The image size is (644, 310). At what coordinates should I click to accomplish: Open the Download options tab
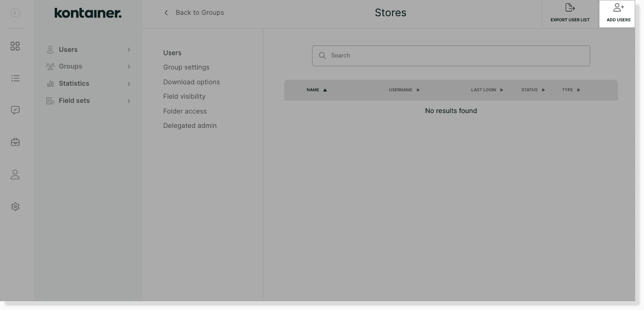pyautogui.click(x=191, y=82)
